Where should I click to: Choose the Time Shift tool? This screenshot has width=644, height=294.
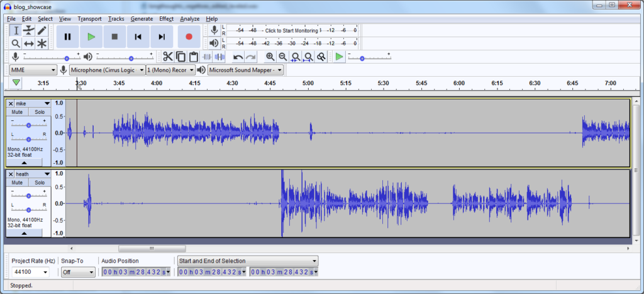29,43
